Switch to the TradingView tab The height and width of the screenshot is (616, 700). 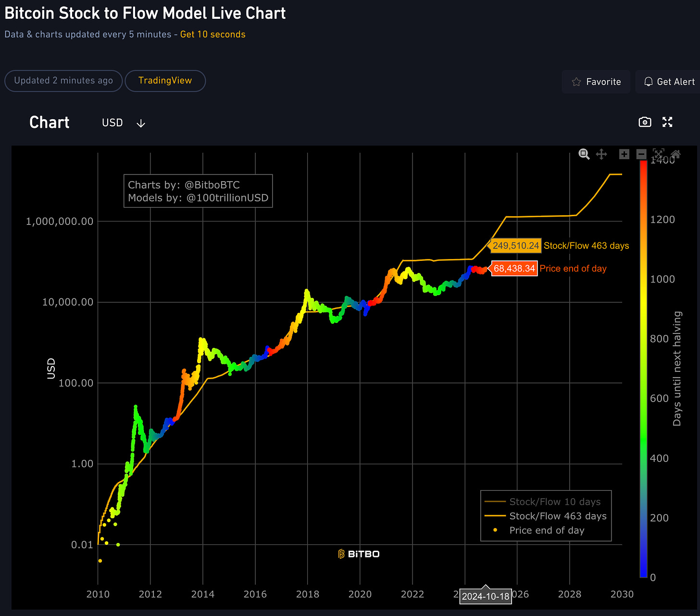pos(165,81)
